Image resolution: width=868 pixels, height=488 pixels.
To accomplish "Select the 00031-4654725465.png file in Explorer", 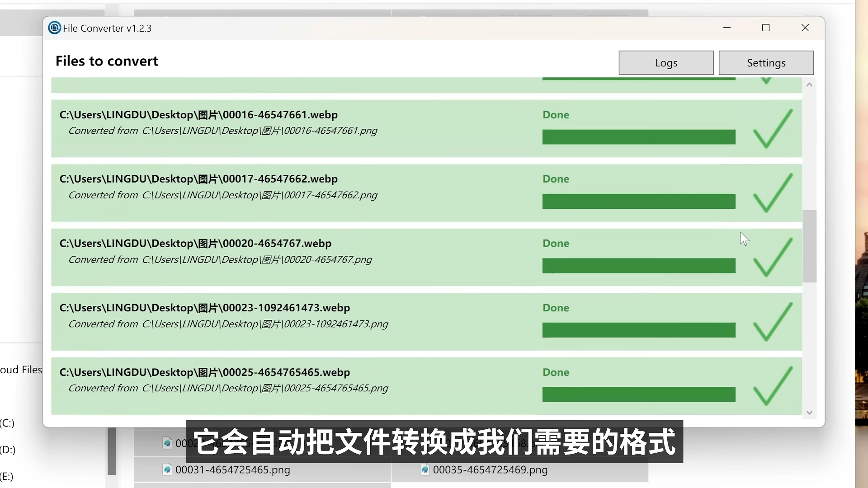I will click(x=232, y=470).
